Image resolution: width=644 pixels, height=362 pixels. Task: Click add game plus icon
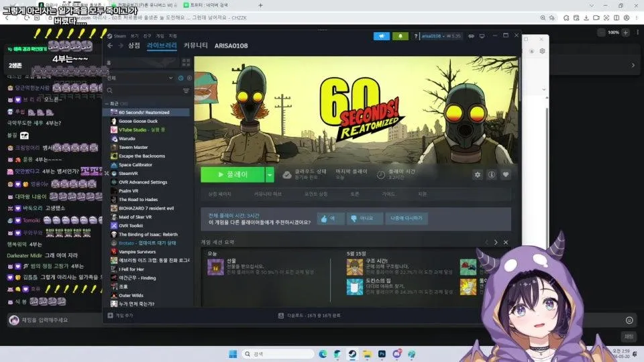click(x=110, y=316)
